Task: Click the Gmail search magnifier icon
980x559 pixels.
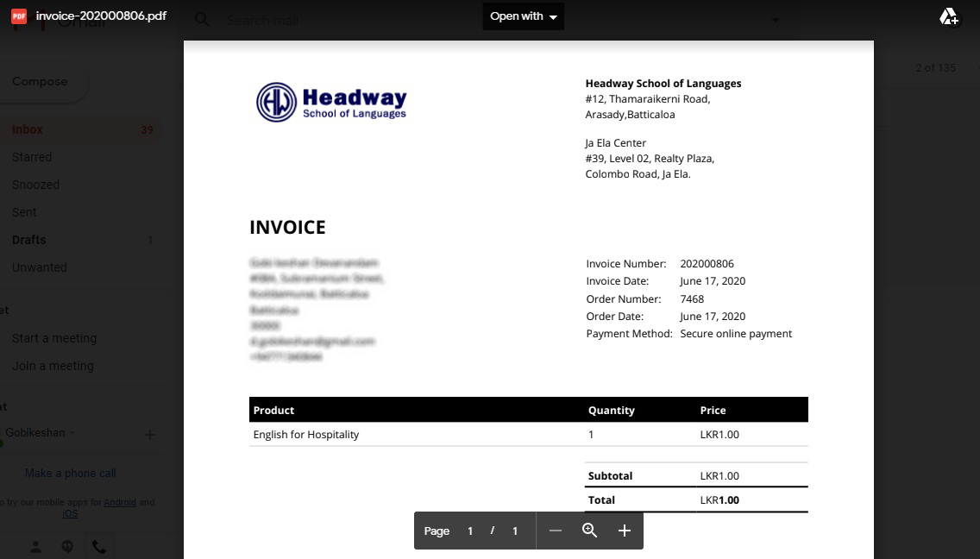Action: coord(202,20)
